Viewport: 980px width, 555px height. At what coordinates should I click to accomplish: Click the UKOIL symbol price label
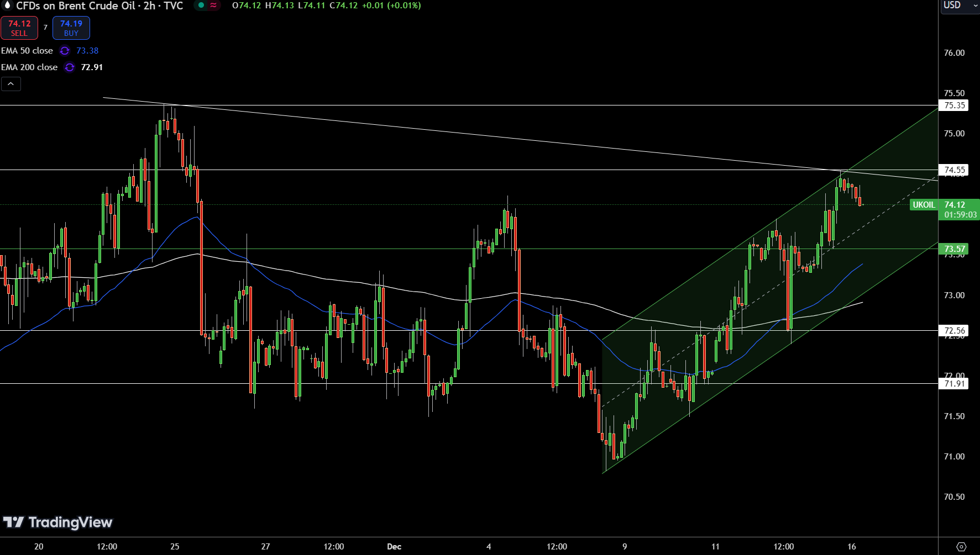[924, 205]
